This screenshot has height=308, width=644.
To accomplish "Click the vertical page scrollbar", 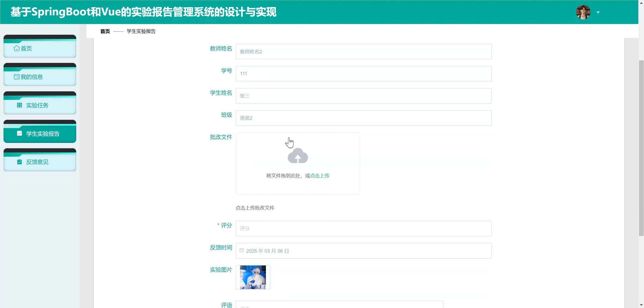I will point(641,148).
